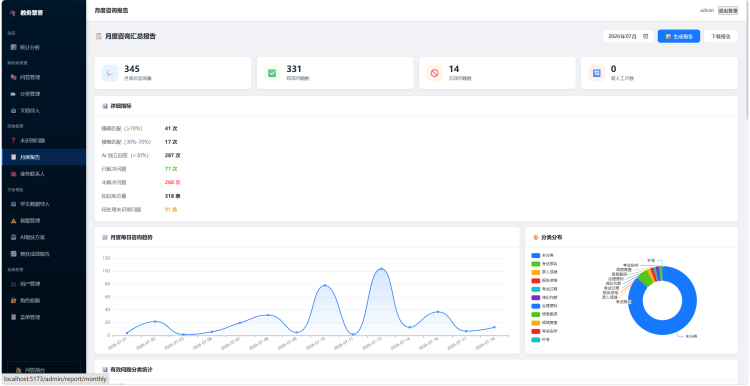Open the red question mark 未识别问题 icon
Viewport: 750px width, 386px height.
(13, 141)
